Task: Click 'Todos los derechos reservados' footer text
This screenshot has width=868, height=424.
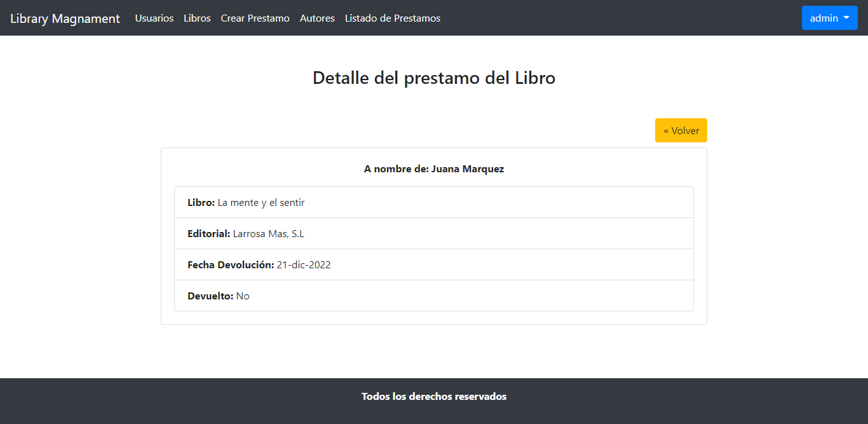Action: [434, 397]
